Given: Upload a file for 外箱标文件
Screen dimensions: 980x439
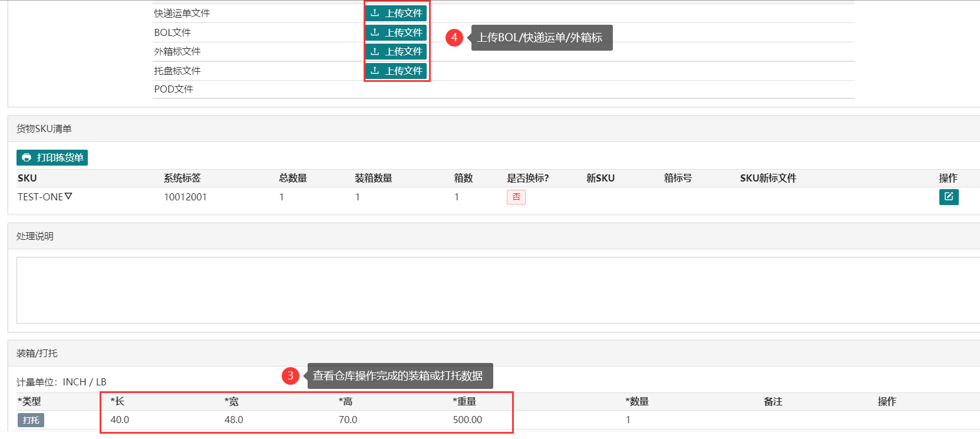Looking at the screenshot, I should [396, 51].
